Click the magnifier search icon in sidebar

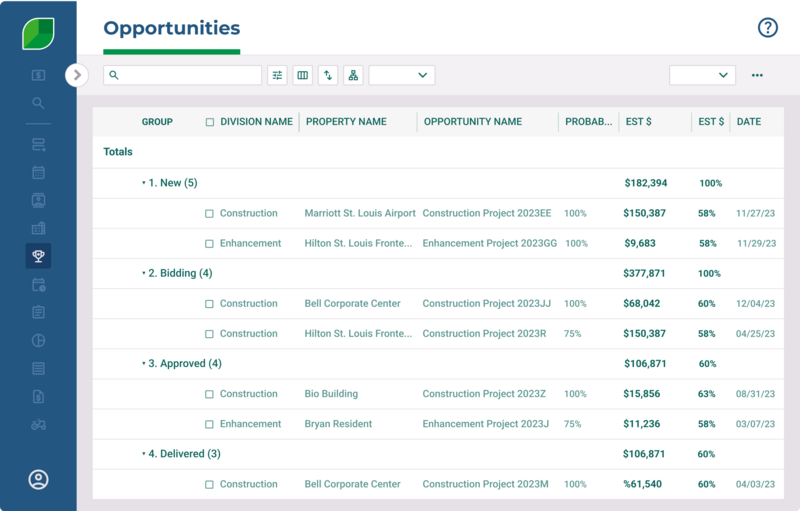[38, 103]
